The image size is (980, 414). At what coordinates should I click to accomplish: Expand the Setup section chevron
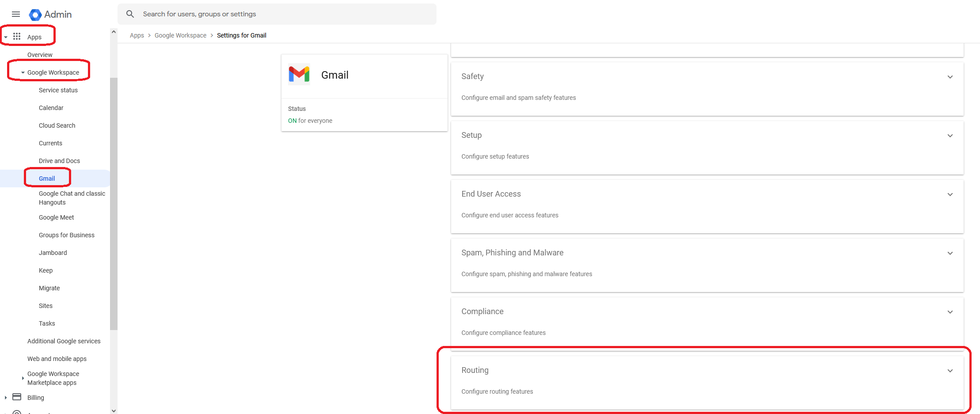[x=950, y=136]
